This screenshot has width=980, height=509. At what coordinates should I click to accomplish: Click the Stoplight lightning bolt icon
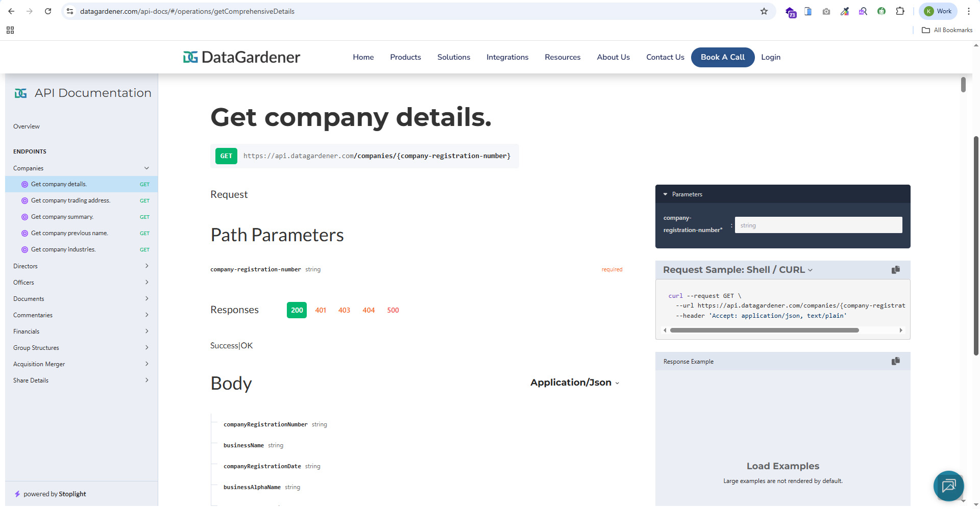coord(17,494)
